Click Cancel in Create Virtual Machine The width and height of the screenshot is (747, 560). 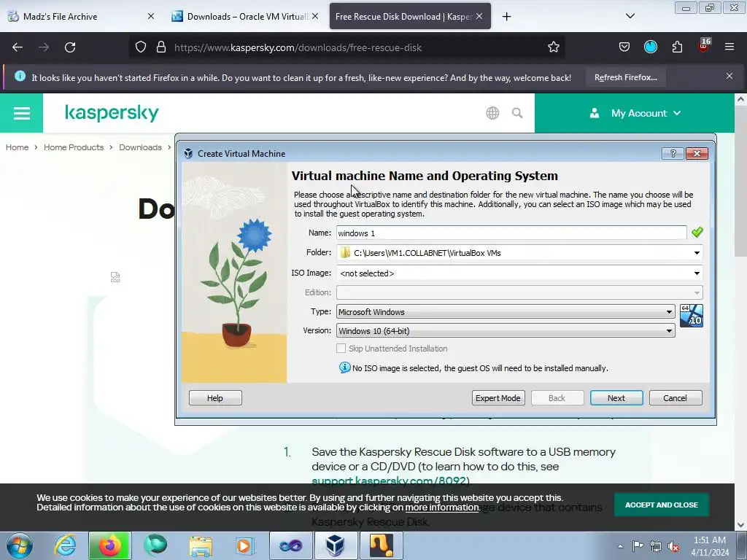click(x=676, y=398)
